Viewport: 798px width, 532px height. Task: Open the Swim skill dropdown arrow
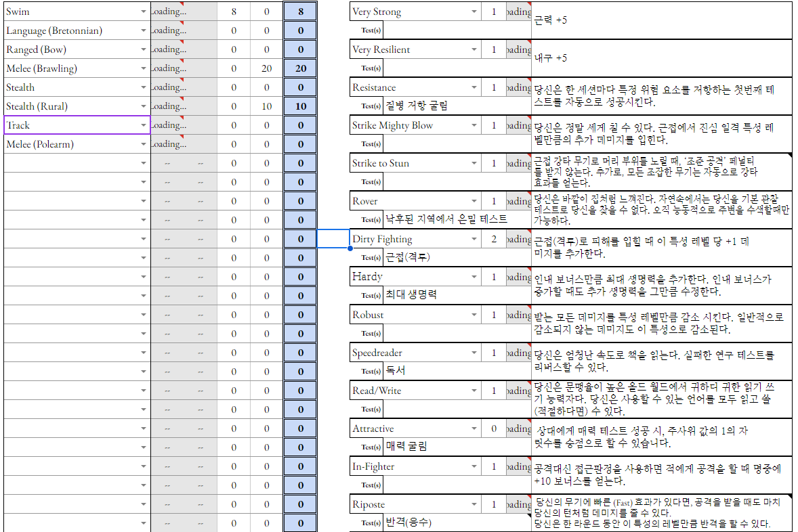[143, 12]
